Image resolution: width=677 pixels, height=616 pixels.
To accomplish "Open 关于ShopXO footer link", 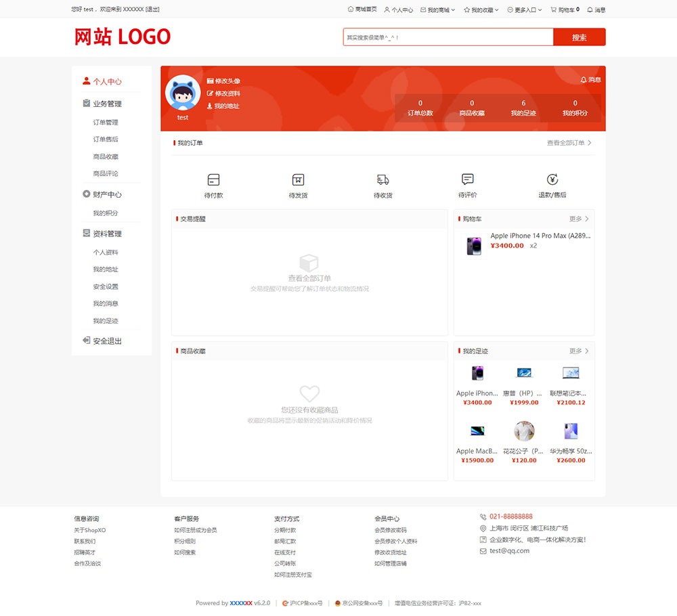I will pyautogui.click(x=90, y=530).
